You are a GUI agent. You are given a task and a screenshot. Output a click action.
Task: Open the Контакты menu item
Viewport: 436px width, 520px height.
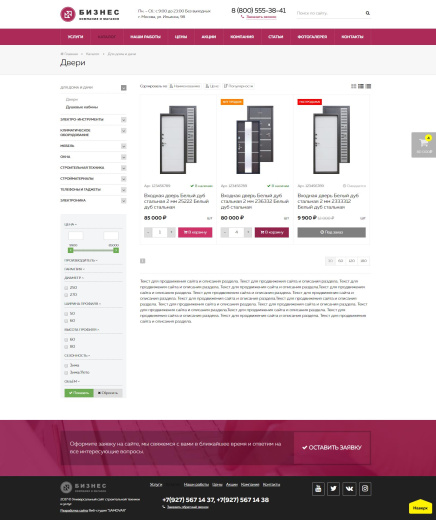click(x=352, y=37)
